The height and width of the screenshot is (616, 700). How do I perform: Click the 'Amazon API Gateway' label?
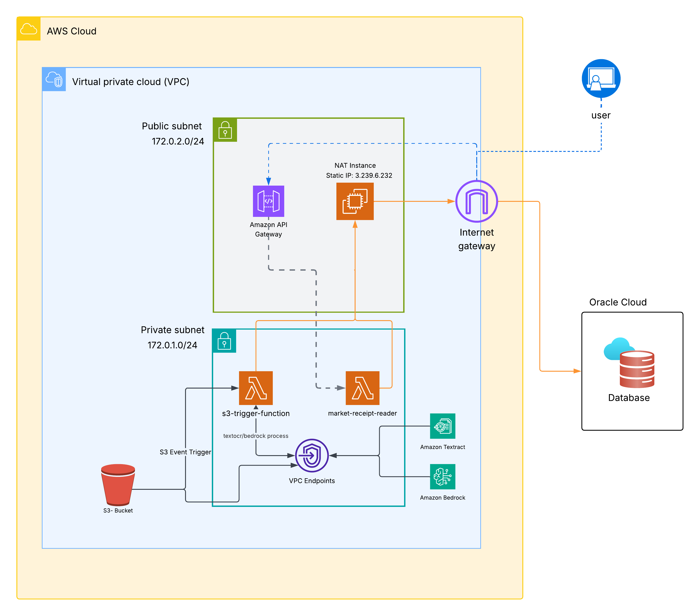[x=268, y=229]
